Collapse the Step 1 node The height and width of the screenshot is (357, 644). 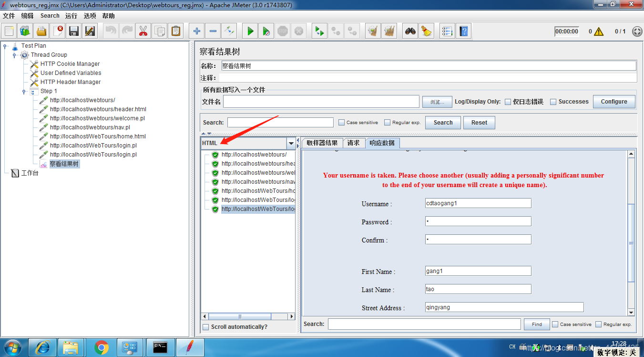click(x=24, y=92)
